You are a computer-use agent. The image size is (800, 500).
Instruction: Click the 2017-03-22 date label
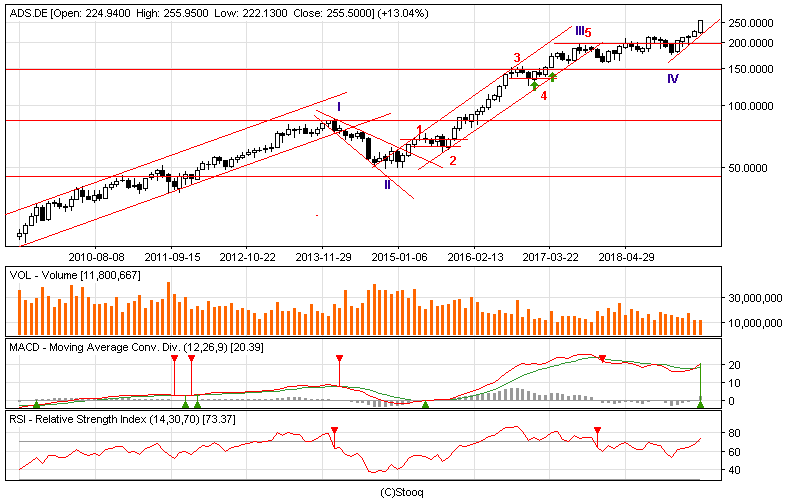[551, 257]
